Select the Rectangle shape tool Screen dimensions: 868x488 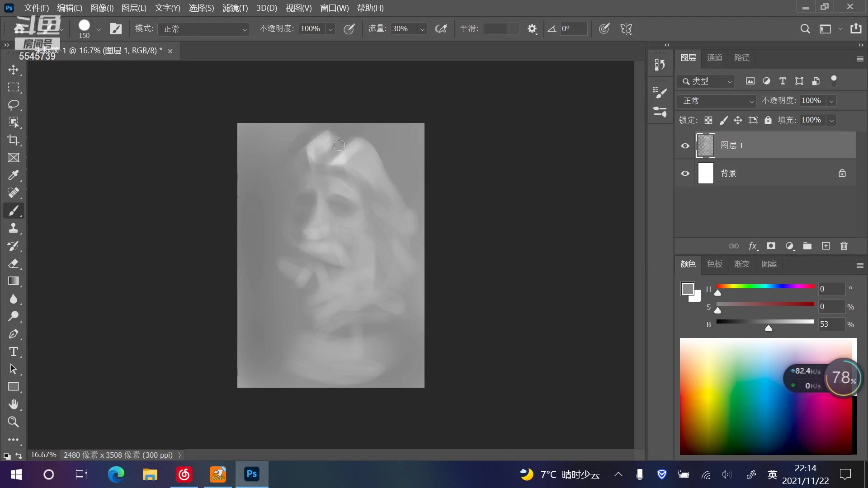tap(14, 387)
